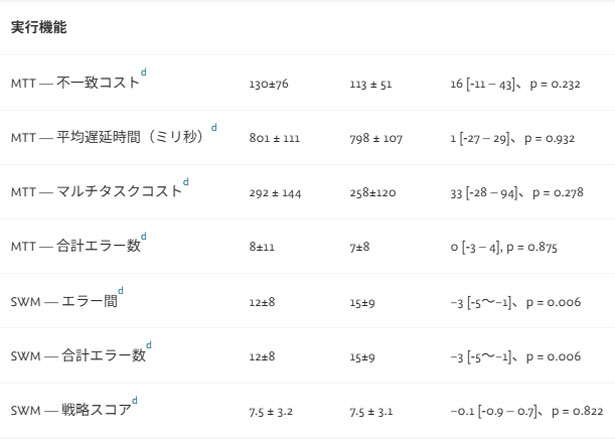This screenshot has height=440, width=615.
Task: Click the 130±76 value cell
Action: pyautogui.click(x=269, y=85)
